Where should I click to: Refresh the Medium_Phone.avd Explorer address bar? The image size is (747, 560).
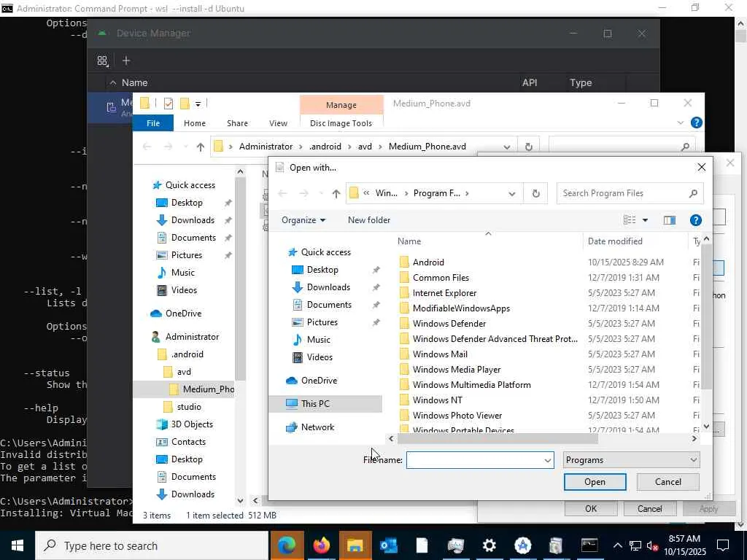pos(528,147)
